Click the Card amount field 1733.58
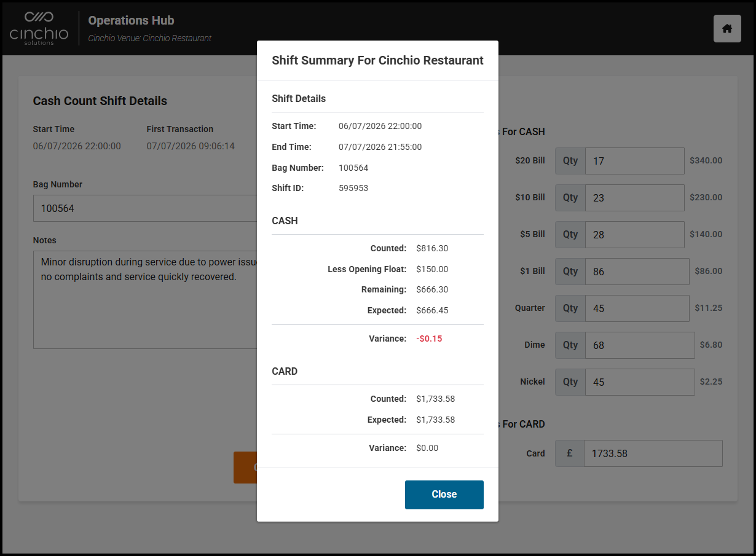This screenshot has height=556, width=756. 653,453
